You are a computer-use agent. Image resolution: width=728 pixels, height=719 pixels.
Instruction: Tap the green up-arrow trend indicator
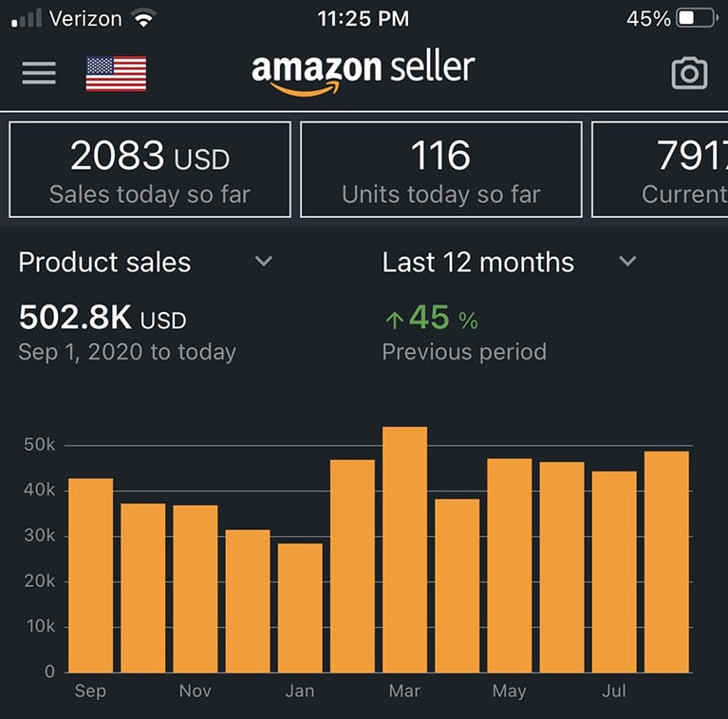394,321
